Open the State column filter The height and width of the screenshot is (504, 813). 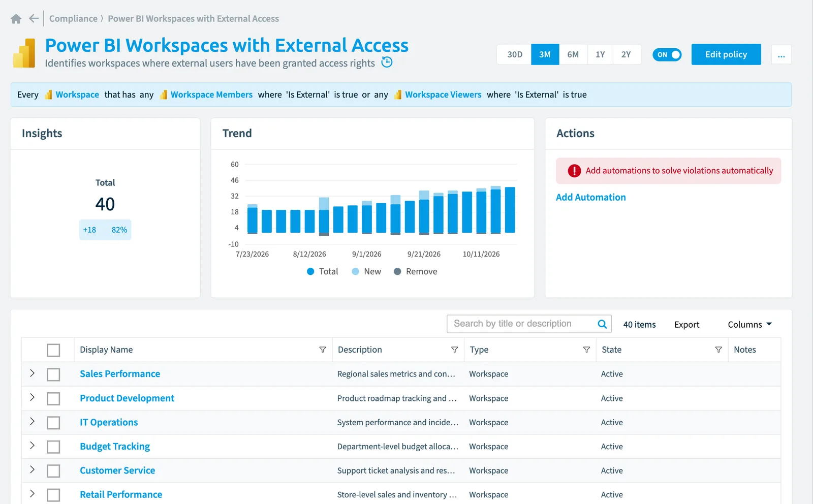point(718,350)
